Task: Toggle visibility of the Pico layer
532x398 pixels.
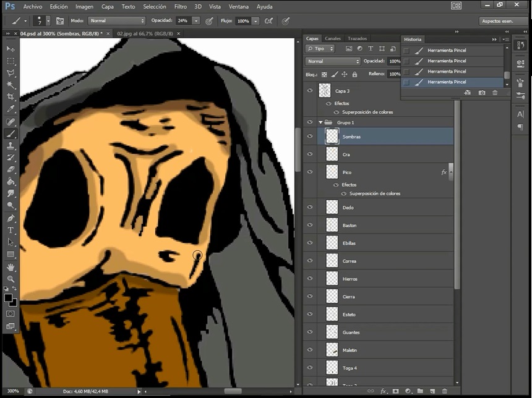Action: pos(310,172)
